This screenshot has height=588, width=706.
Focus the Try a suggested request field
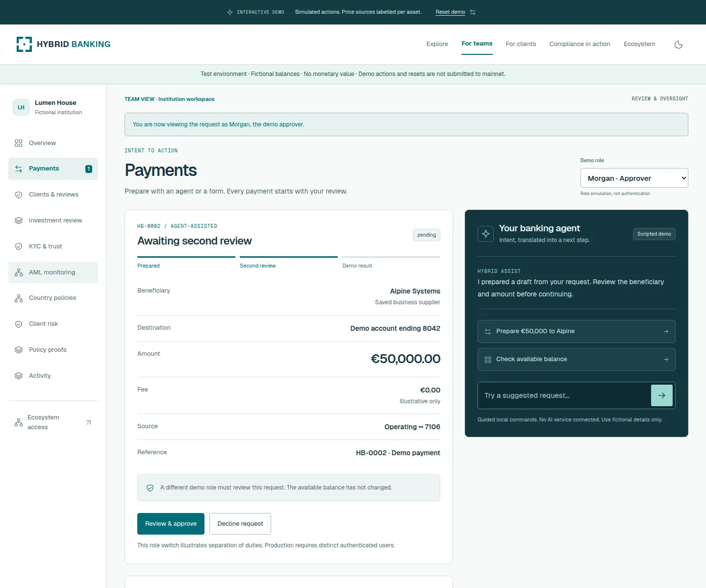(564, 395)
